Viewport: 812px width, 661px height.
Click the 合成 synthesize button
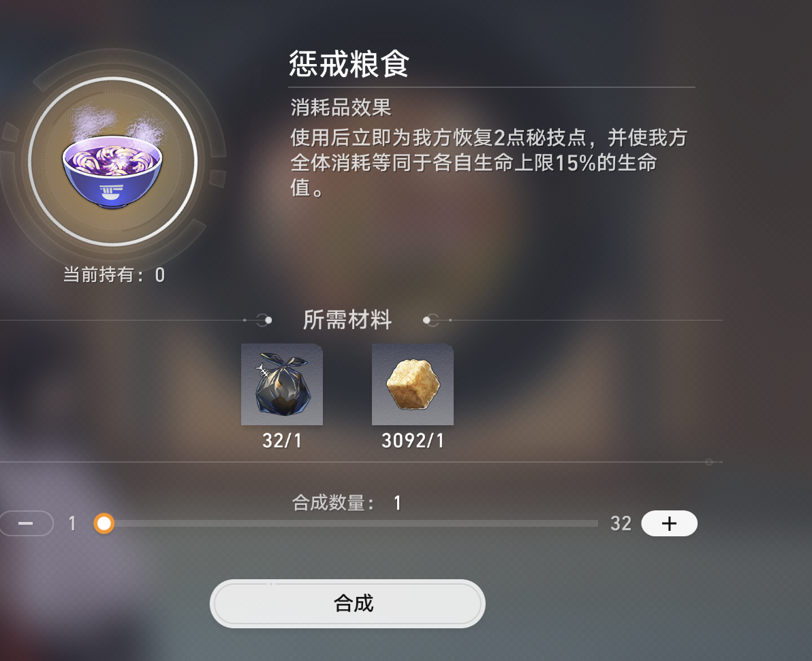(x=347, y=604)
